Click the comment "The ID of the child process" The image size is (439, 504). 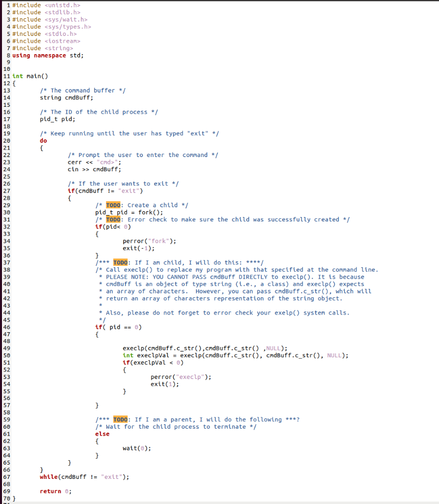point(99,112)
